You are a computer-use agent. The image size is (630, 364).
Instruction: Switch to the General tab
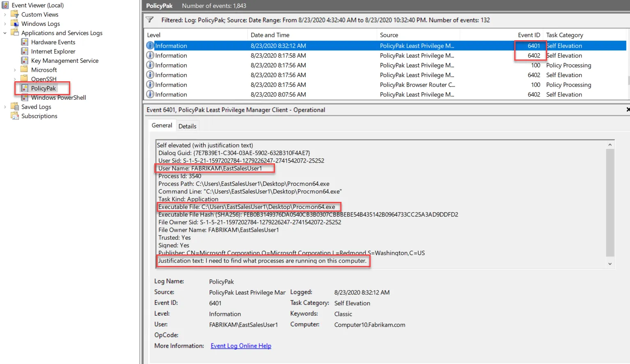click(x=162, y=126)
